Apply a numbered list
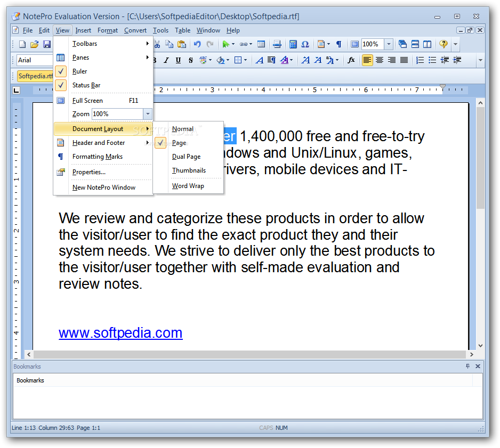The width and height of the screenshot is (500, 448). tap(420, 60)
